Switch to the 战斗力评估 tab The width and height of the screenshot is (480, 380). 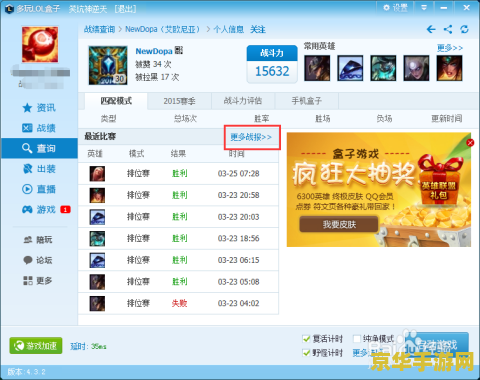point(243,101)
